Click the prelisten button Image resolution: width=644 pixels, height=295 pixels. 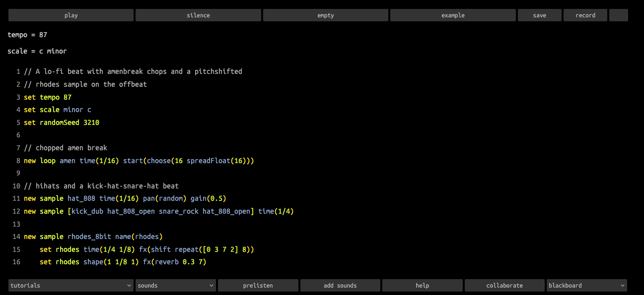click(258, 285)
